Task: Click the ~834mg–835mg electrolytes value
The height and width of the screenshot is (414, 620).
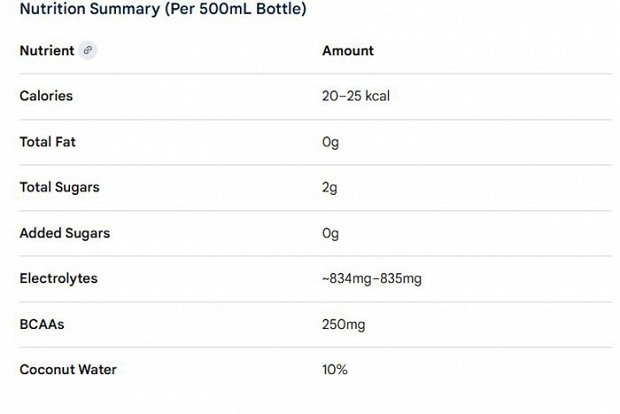Action: (x=372, y=279)
